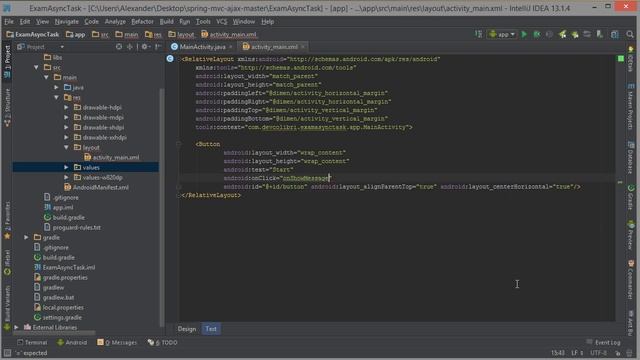The image size is (640, 360).
Task: Click the green inspection status indicator
Action: pos(621,59)
